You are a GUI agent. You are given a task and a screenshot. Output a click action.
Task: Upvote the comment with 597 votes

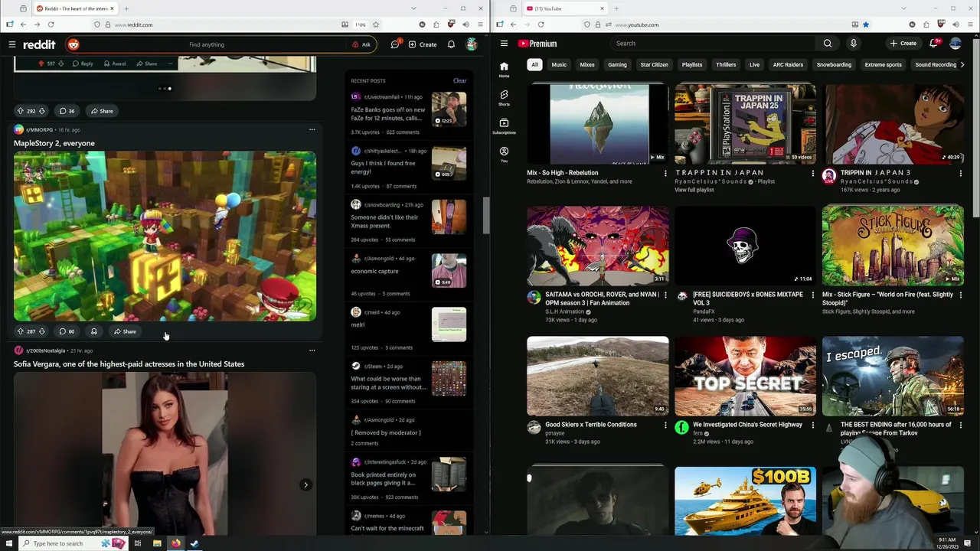tap(40, 64)
